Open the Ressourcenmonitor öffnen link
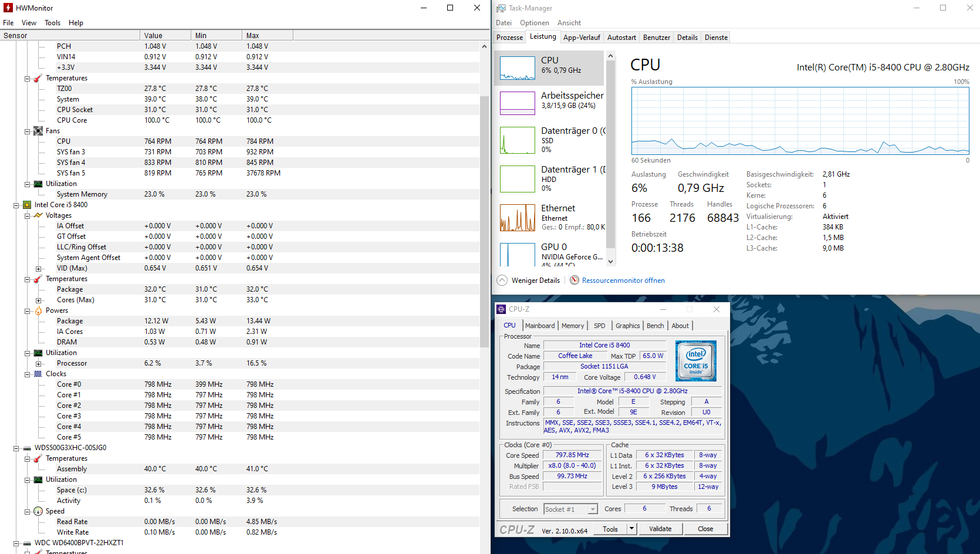The height and width of the screenshot is (554, 980). (623, 281)
